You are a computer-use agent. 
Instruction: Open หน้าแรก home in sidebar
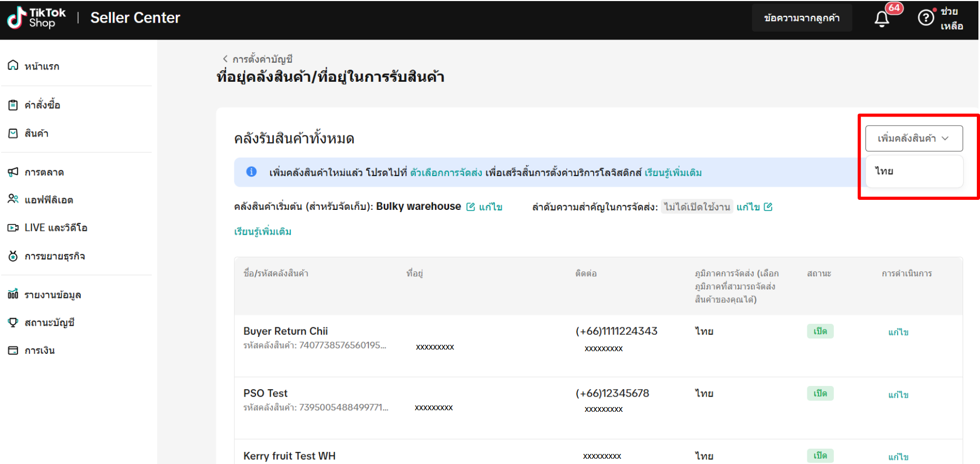click(x=41, y=66)
